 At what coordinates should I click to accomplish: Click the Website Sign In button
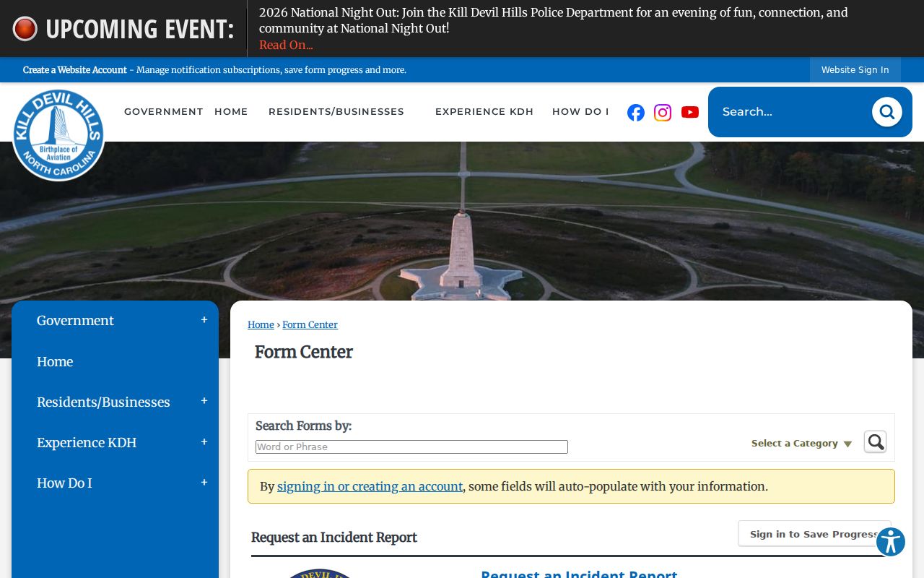[855, 70]
